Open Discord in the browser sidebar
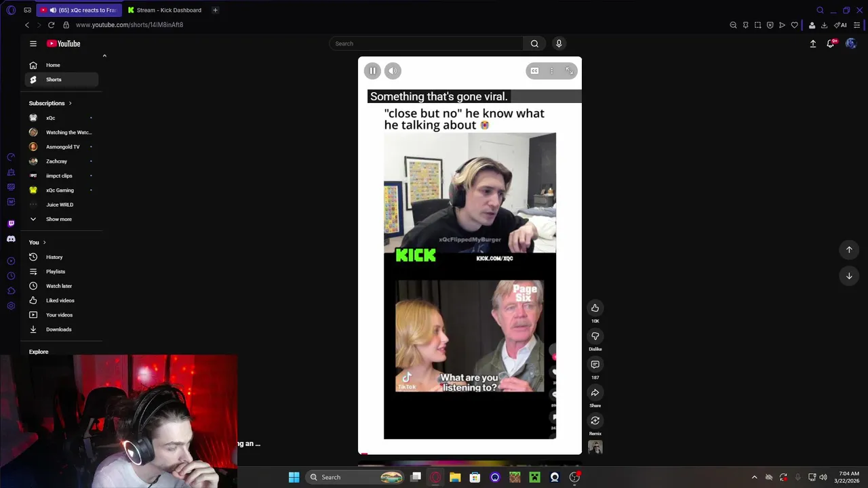868x488 pixels. coord(11,239)
